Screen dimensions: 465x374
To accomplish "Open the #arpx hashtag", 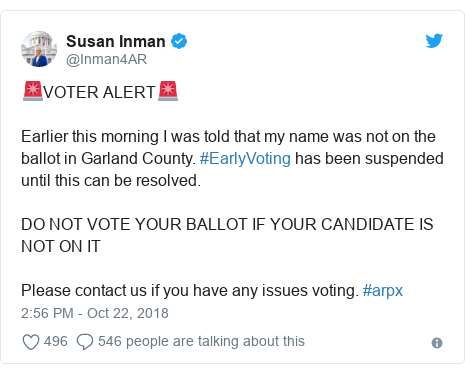I will tap(383, 291).
